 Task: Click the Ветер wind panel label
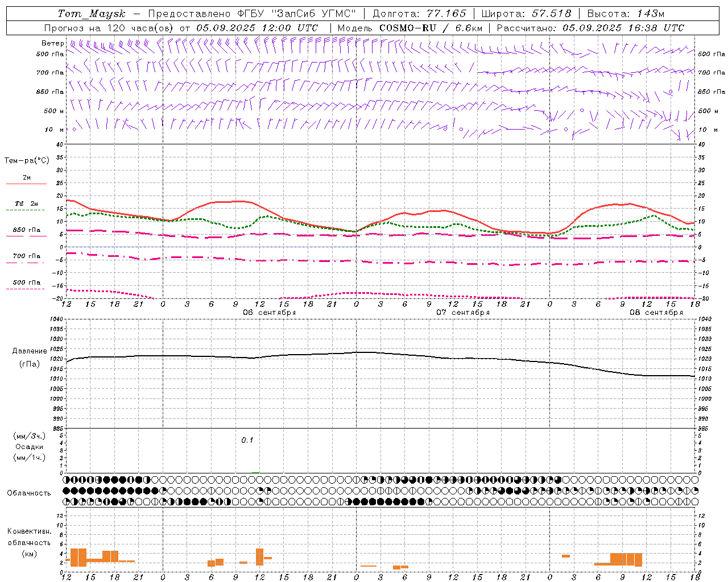click(x=53, y=43)
